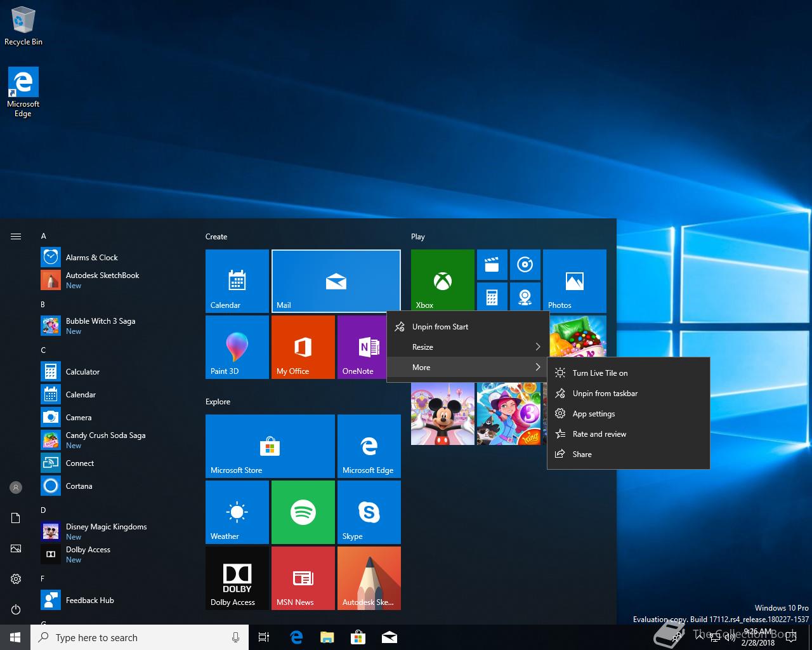This screenshot has width=812, height=650.
Task: Click the Start button on taskbar
Action: 15,637
